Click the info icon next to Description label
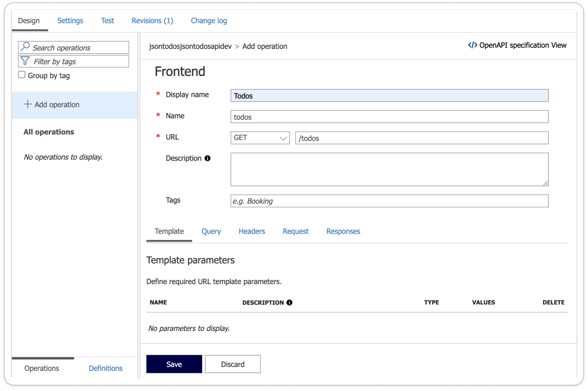588x391 pixels. tap(207, 158)
